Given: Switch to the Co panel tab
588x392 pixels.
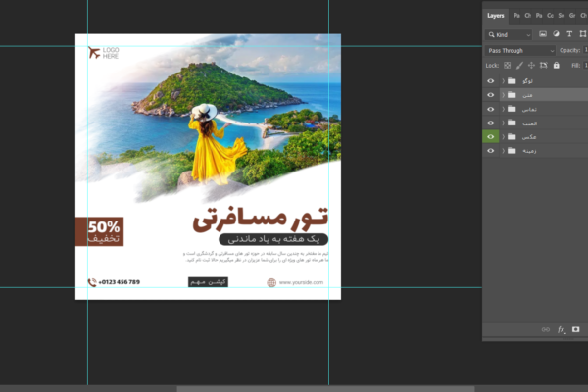Looking at the screenshot, I should coord(550,16).
